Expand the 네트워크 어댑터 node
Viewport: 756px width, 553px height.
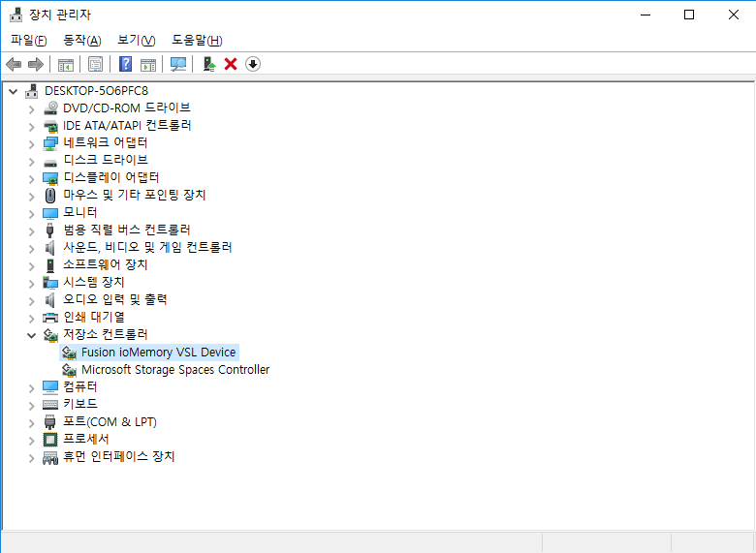click(32, 144)
